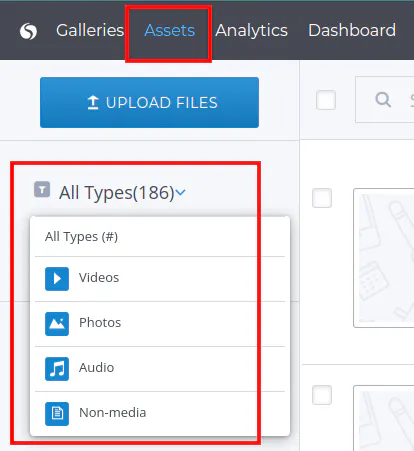Open the Analytics tab

pyautogui.click(x=251, y=31)
